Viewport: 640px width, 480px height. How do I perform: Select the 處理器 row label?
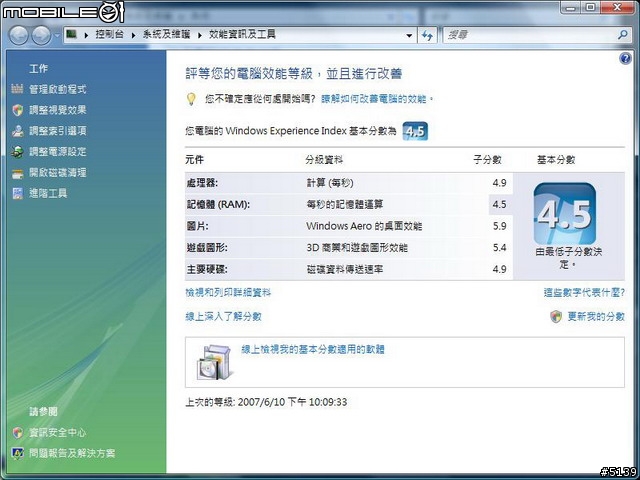click(202, 183)
